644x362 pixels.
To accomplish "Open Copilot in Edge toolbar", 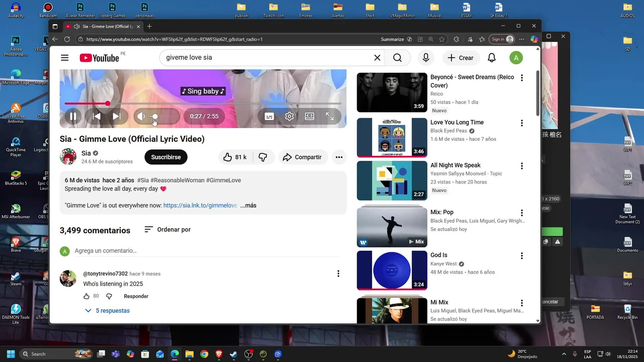I will pos(534,39).
